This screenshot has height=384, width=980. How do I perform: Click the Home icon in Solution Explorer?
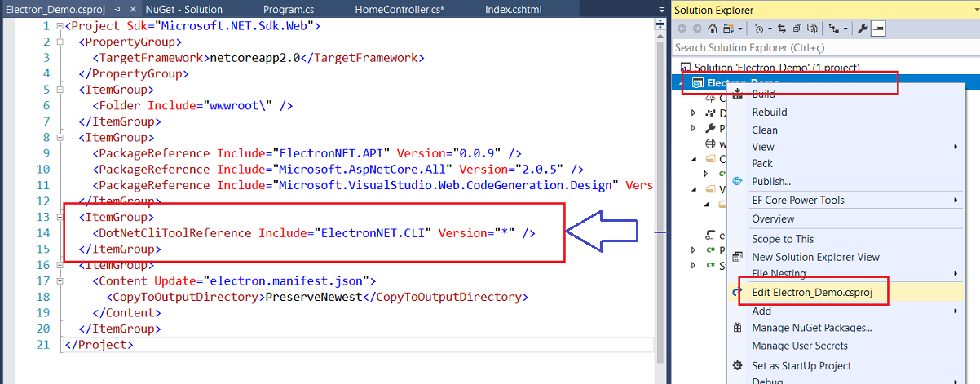[713, 29]
